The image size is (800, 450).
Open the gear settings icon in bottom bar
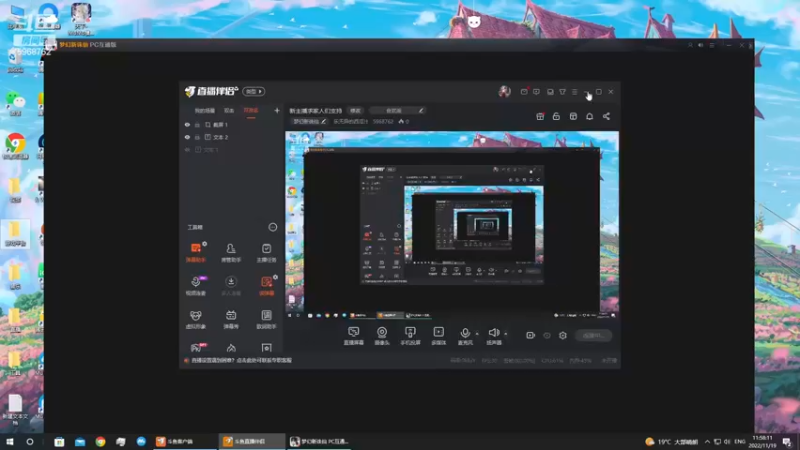click(563, 335)
